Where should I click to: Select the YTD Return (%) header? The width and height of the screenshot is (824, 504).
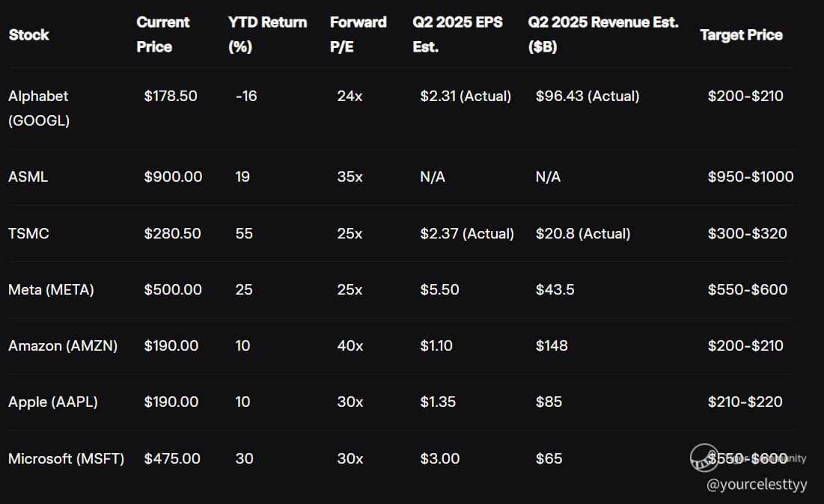pos(267,34)
